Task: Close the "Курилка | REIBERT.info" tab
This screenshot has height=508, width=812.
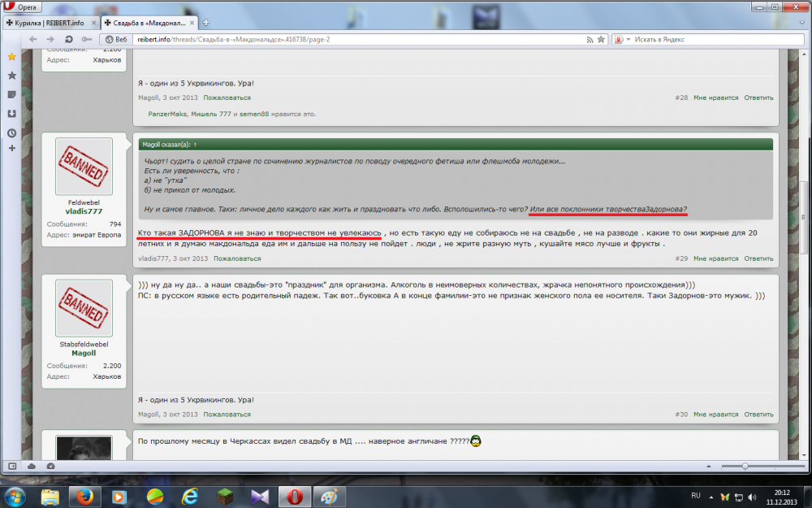Action: [93, 23]
